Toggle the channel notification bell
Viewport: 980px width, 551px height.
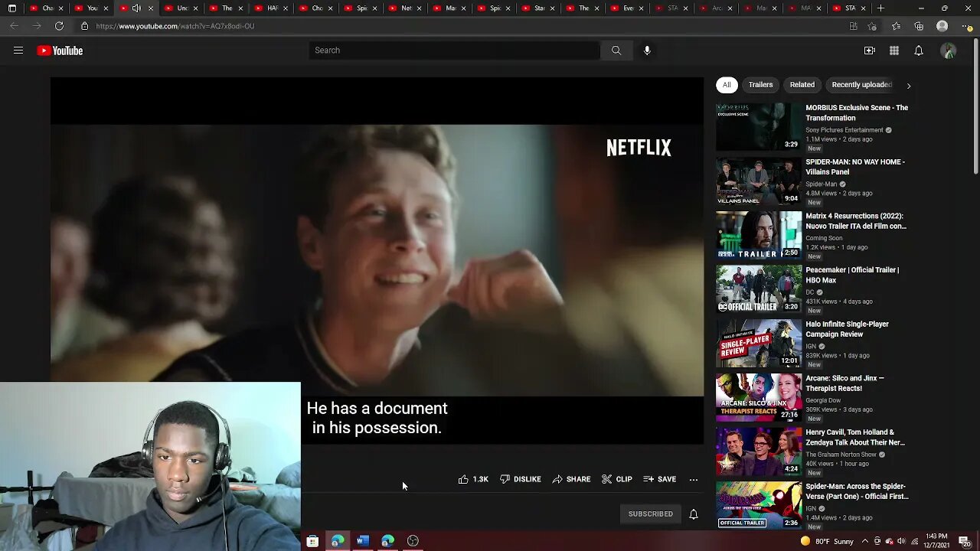694,514
